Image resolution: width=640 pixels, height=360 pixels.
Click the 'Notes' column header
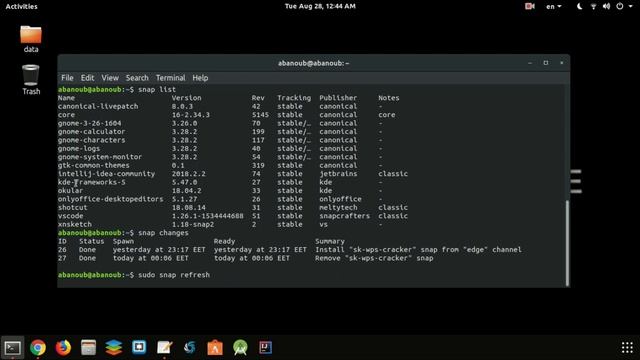[x=389, y=98]
